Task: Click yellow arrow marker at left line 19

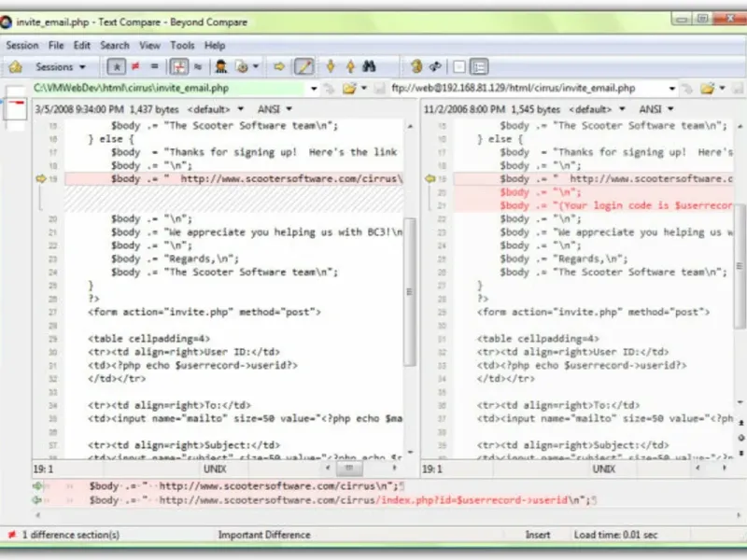Action: pyautogui.click(x=40, y=179)
